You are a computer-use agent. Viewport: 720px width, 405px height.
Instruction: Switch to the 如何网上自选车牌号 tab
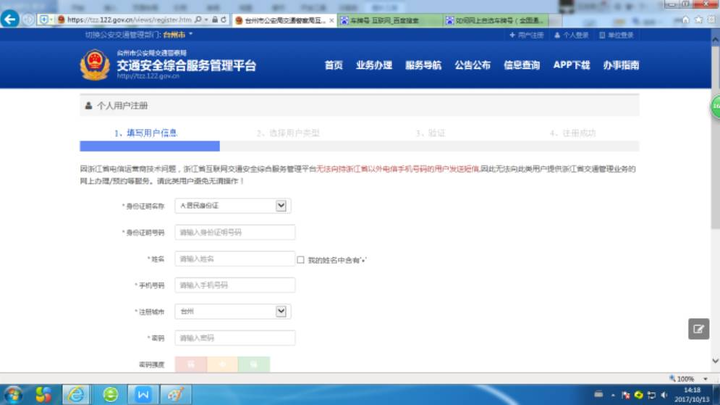(x=496, y=21)
